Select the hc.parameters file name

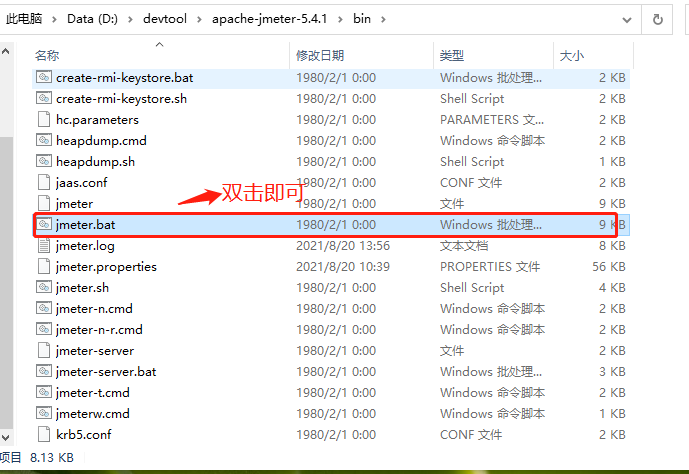click(x=97, y=119)
